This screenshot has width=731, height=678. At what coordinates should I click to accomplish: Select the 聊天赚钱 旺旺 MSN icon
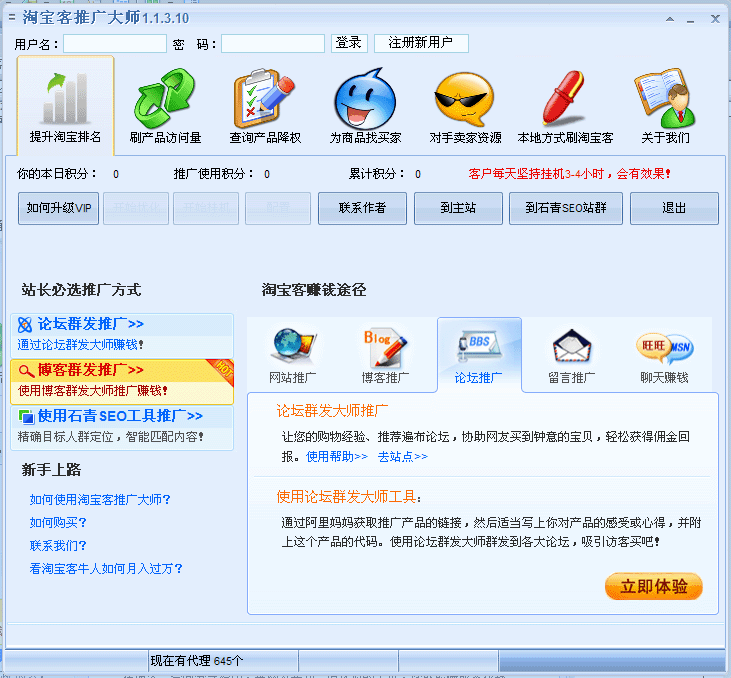click(x=665, y=348)
